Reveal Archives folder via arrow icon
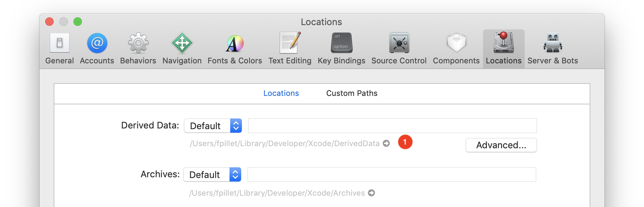This screenshot has height=207, width=644. click(x=371, y=193)
